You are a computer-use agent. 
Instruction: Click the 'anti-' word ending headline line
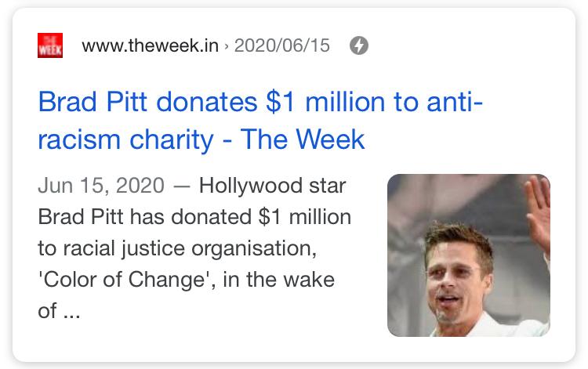pyautogui.click(x=455, y=102)
